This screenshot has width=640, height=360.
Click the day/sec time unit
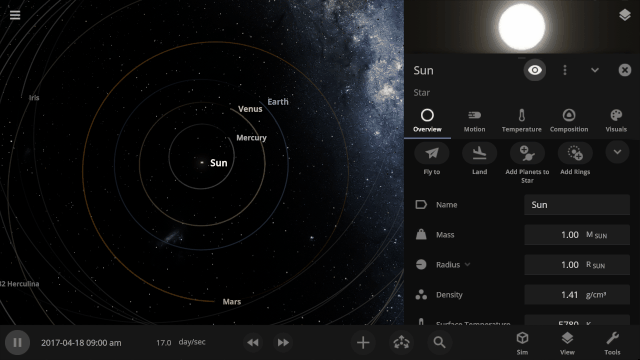pyautogui.click(x=192, y=342)
